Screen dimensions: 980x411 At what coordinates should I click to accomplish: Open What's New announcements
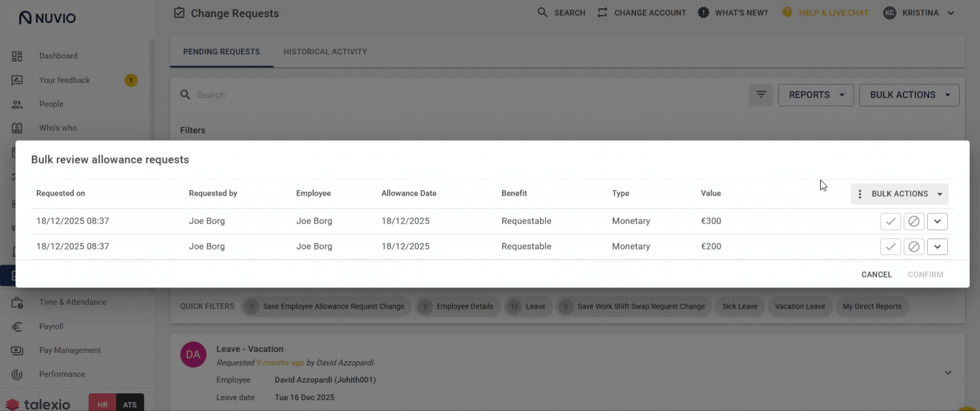coord(732,12)
